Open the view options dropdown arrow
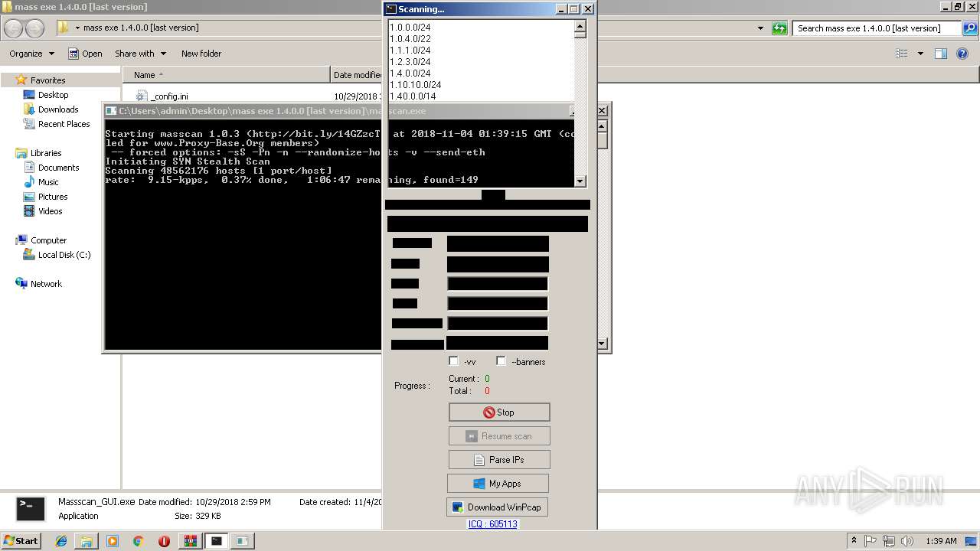The image size is (980, 551). click(920, 54)
